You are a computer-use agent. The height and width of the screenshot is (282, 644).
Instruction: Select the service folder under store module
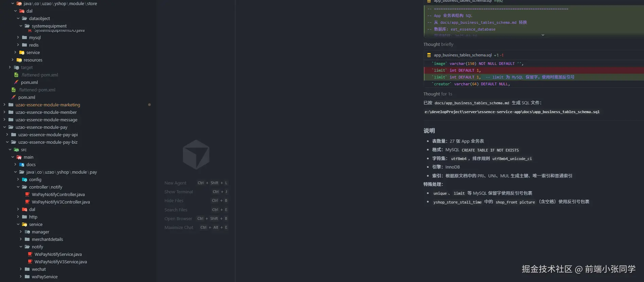[x=33, y=52]
